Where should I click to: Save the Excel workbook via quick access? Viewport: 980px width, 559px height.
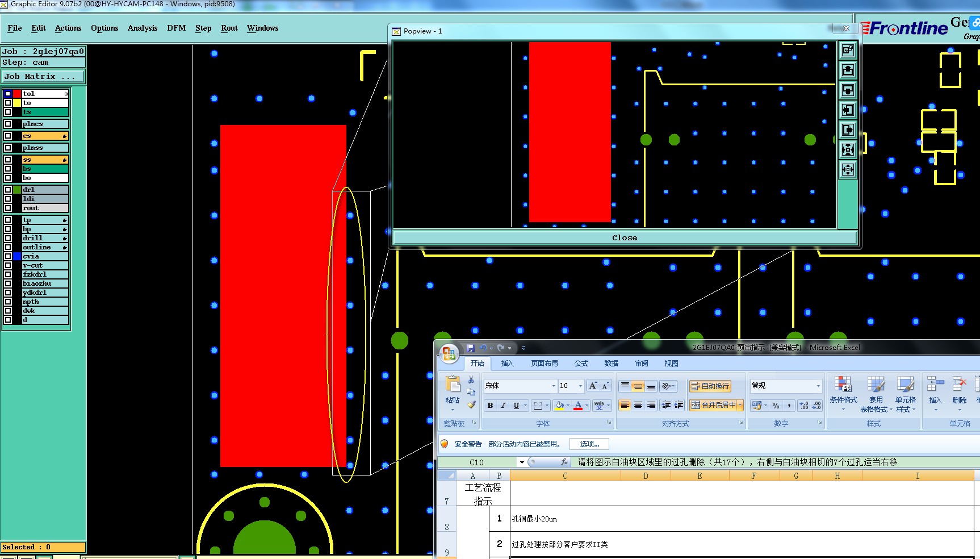coord(470,348)
